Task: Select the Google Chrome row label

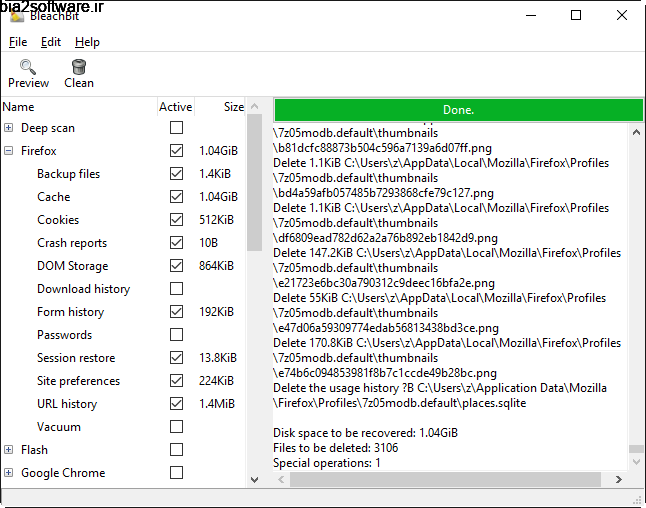Action: pyautogui.click(x=63, y=473)
